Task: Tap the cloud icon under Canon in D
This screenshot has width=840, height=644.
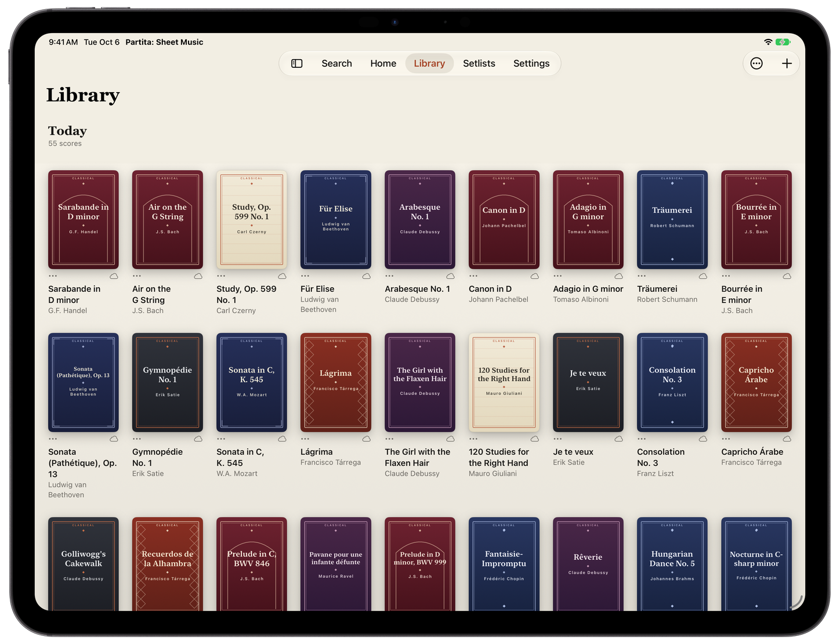Action: pos(535,276)
